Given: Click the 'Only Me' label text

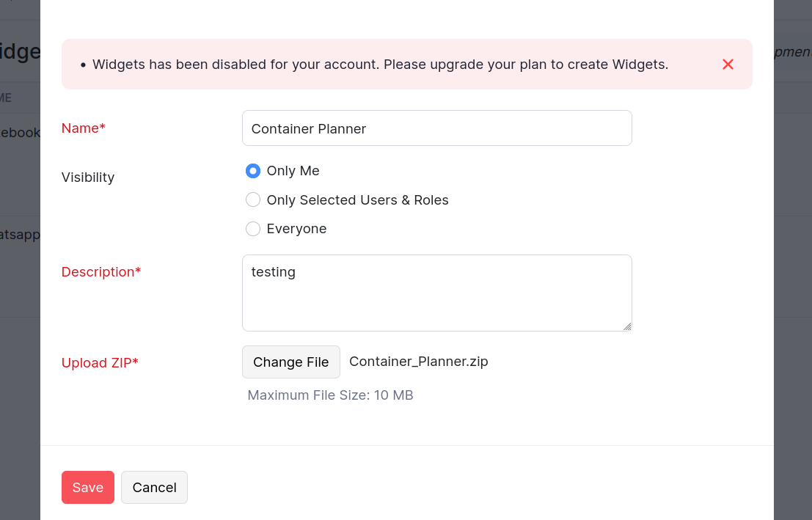Looking at the screenshot, I should click(x=293, y=171).
